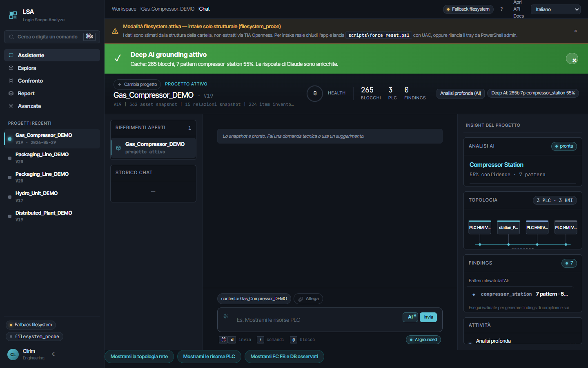Click Cambia progetto button
588x368 pixels.
(x=137, y=84)
